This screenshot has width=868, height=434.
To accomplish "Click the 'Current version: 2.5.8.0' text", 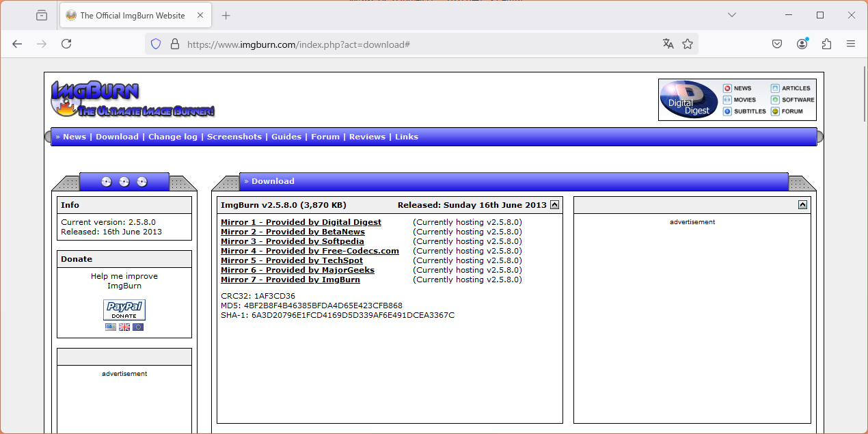I will tap(108, 222).
